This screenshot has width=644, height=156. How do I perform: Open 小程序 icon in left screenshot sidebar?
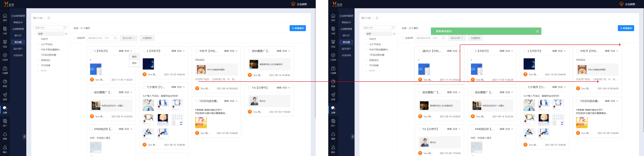[x=5, y=55]
